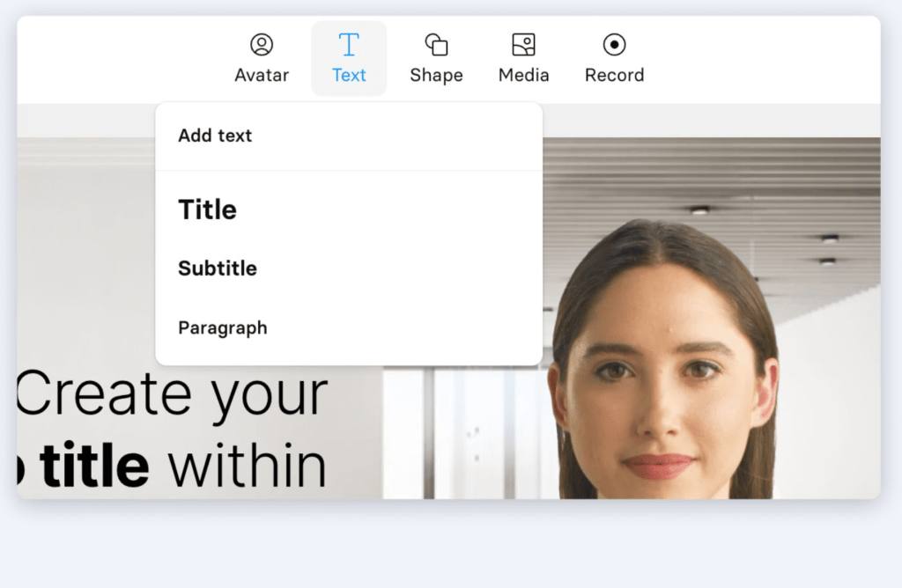
Task: Click the ceiling lights in scene background
Action: pyautogui.click(x=828, y=239)
